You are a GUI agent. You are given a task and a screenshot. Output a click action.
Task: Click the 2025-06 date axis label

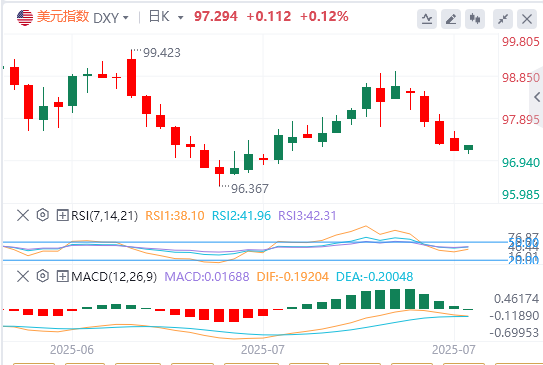coord(72,350)
